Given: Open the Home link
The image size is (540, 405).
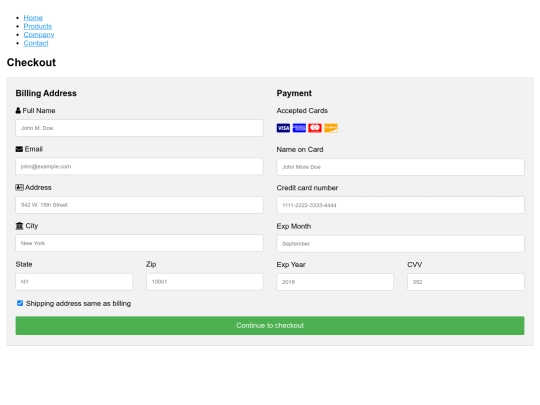Looking at the screenshot, I should click(x=33, y=18).
